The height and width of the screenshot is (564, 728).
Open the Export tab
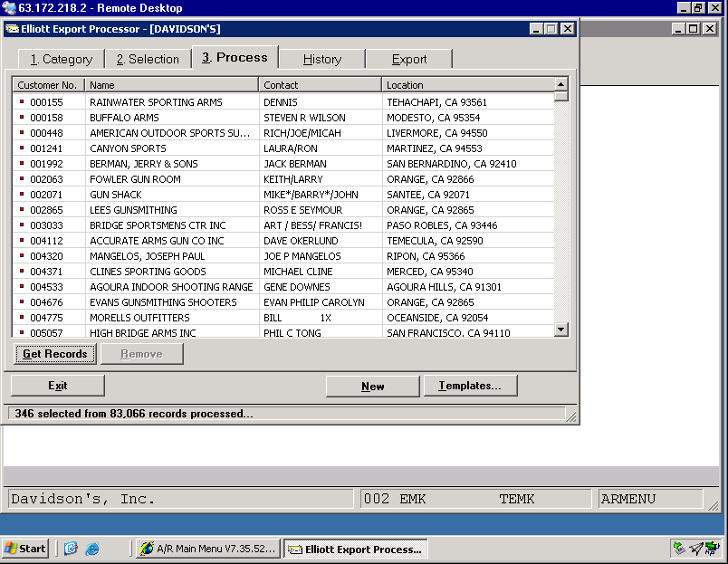[409, 60]
